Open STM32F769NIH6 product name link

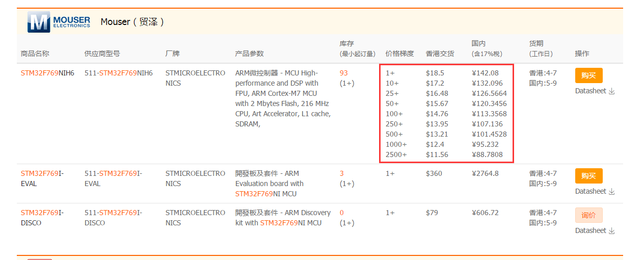pos(47,73)
